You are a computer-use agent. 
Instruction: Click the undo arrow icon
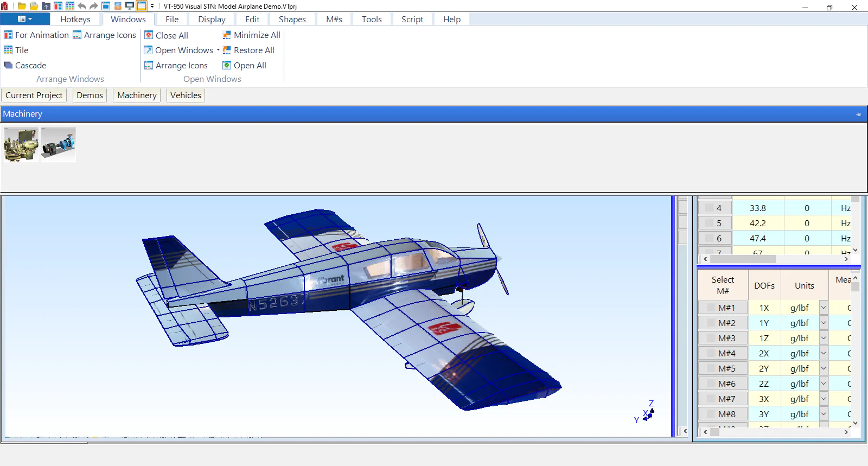[x=82, y=6]
